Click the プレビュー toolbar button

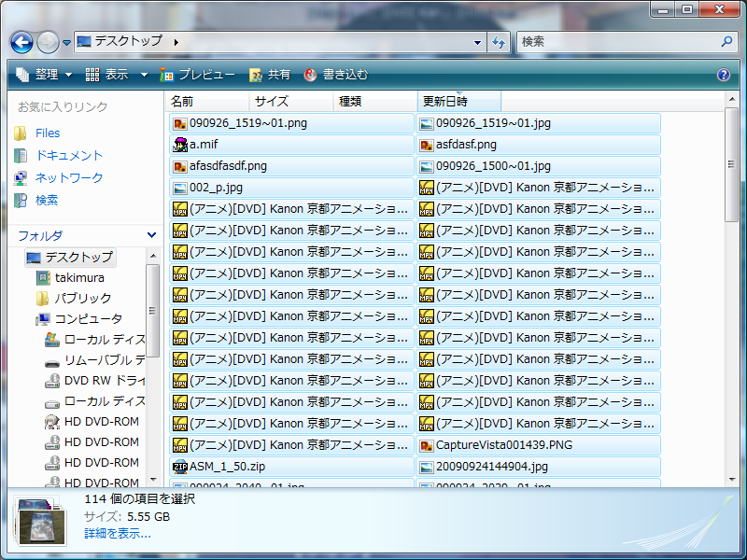coord(197,75)
